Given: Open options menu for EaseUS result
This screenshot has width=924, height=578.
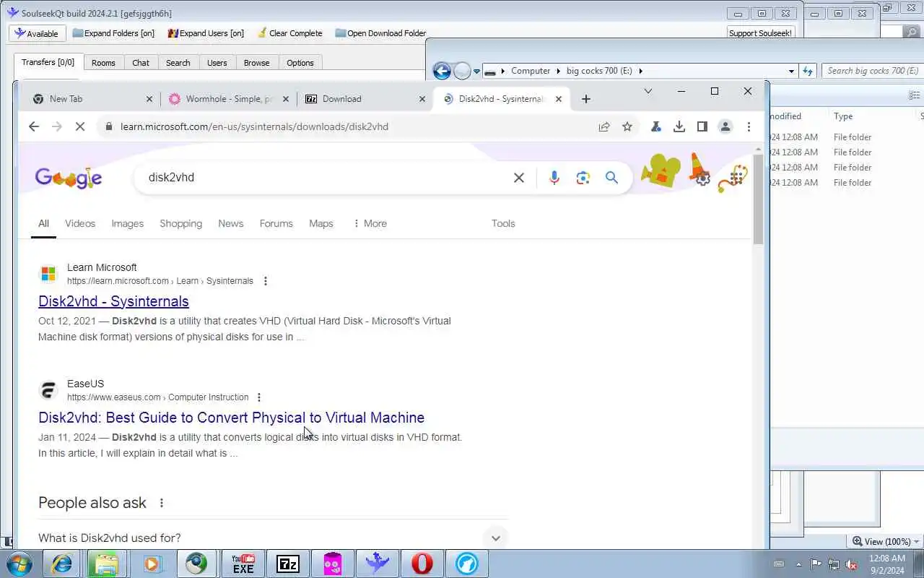Looking at the screenshot, I should pyautogui.click(x=259, y=397).
